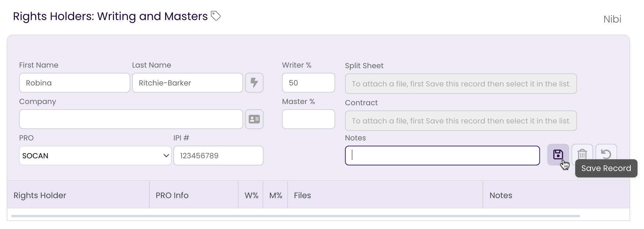Image resolution: width=644 pixels, height=229 pixels.
Task: Click the Rights Holder column header
Action: coord(78,195)
